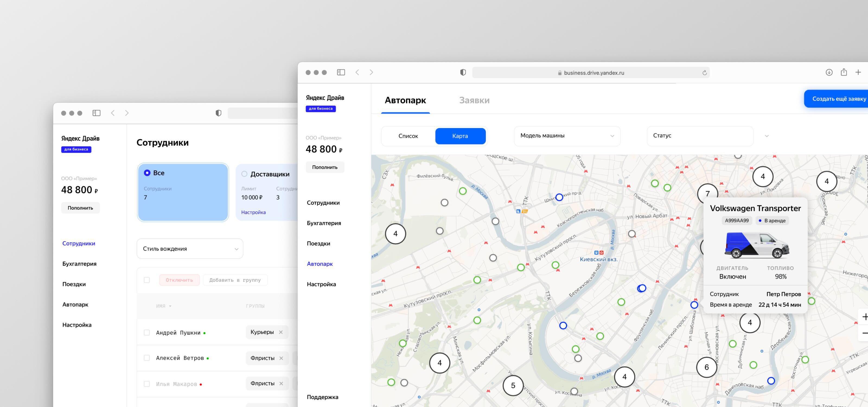
Task: Click Создать ещё заявку button
Action: tap(837, 99)
